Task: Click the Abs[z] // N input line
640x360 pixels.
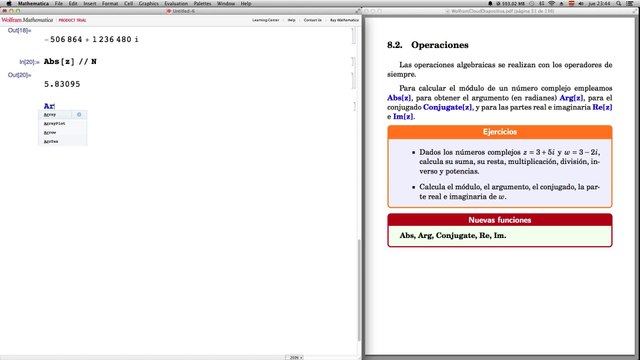Action: tap(70, 62)
